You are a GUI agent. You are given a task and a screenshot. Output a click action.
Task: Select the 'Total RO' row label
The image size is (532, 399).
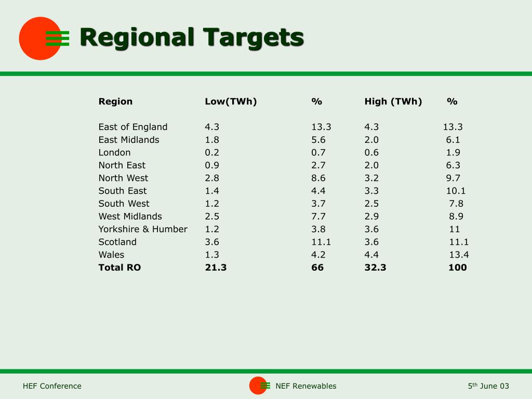coord(119,268)
